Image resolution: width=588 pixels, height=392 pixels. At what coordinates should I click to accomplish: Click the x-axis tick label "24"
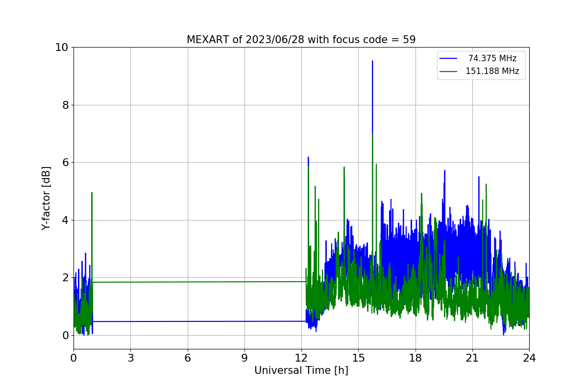point(529,358)
